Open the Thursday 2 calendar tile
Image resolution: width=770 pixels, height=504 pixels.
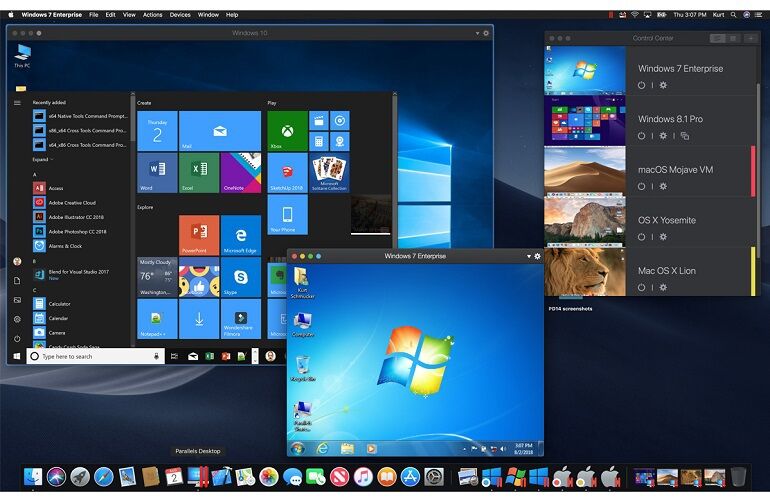157,131
